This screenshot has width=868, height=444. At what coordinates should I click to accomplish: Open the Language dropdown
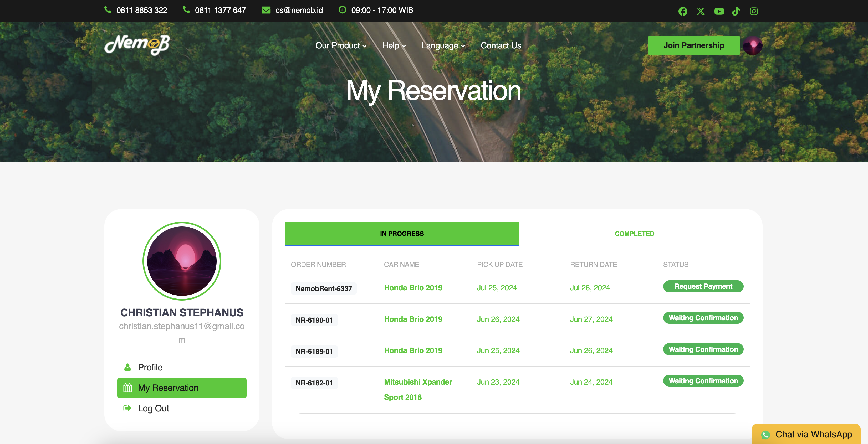[443, 45]
